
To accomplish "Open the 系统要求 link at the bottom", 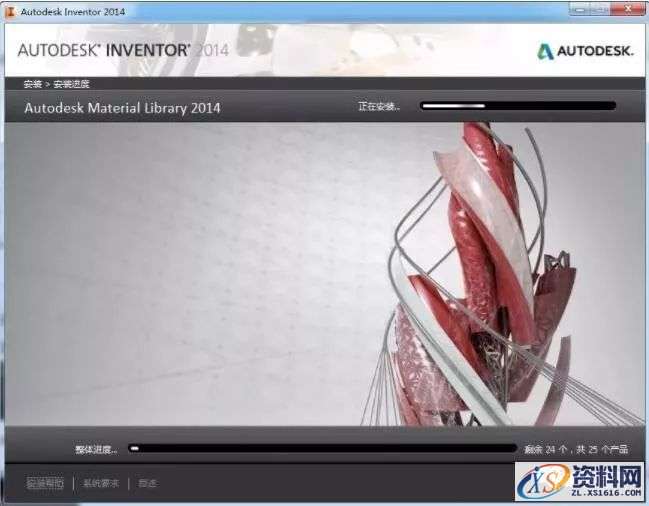I will pos(101,483).
